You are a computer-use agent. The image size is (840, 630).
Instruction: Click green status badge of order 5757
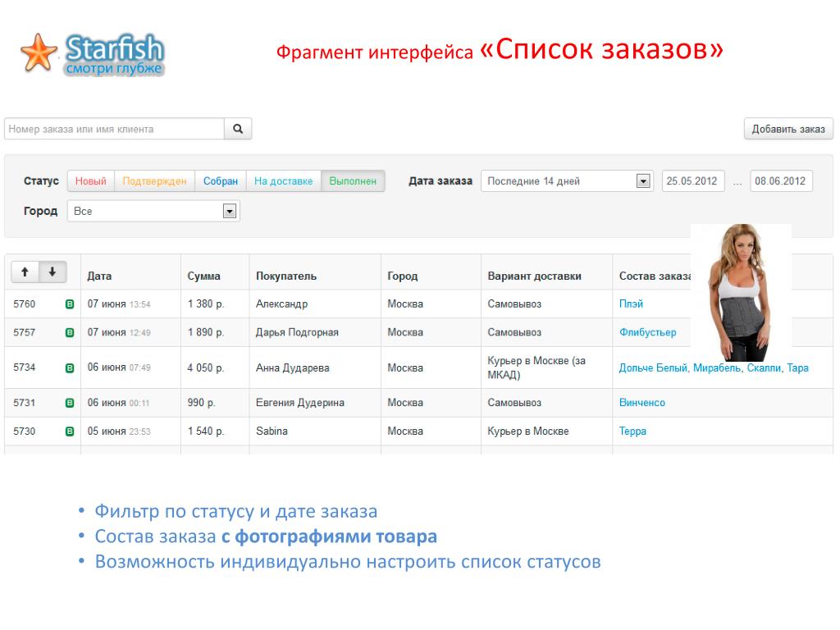(x=70, y=333)
